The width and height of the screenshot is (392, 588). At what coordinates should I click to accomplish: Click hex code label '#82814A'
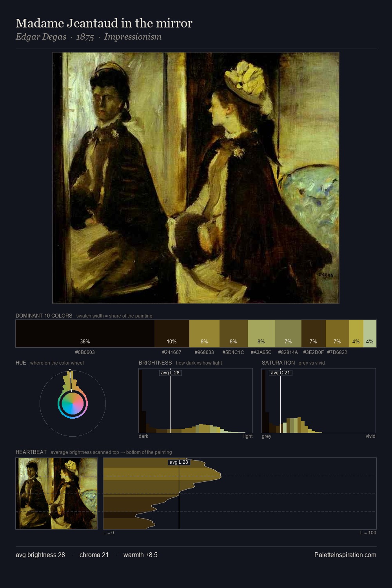point(288,352)
